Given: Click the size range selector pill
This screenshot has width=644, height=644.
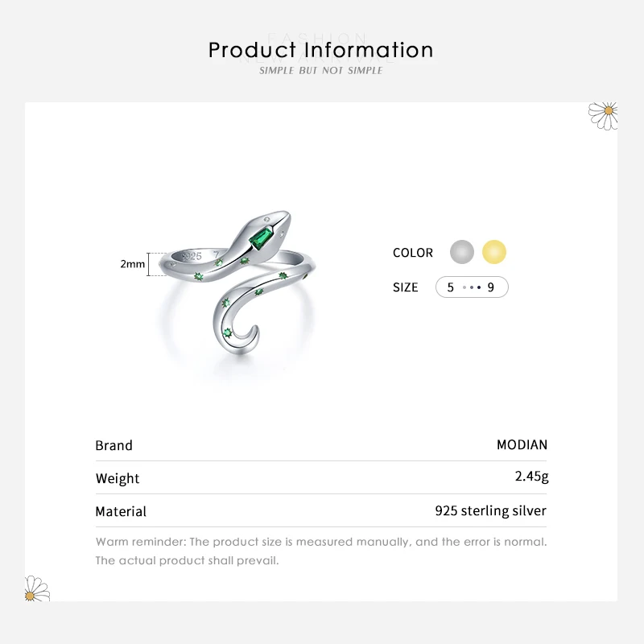Looking at the screenshot, I should click(472, 287).
